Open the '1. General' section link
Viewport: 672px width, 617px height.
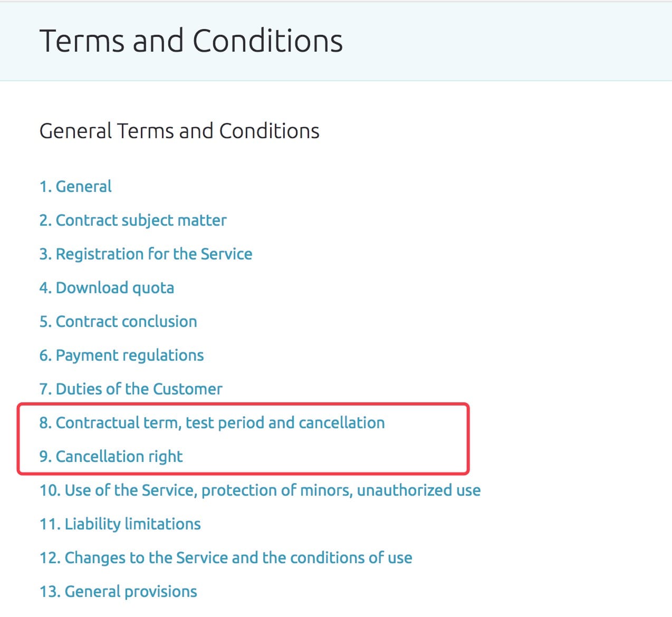coord(75,187)
